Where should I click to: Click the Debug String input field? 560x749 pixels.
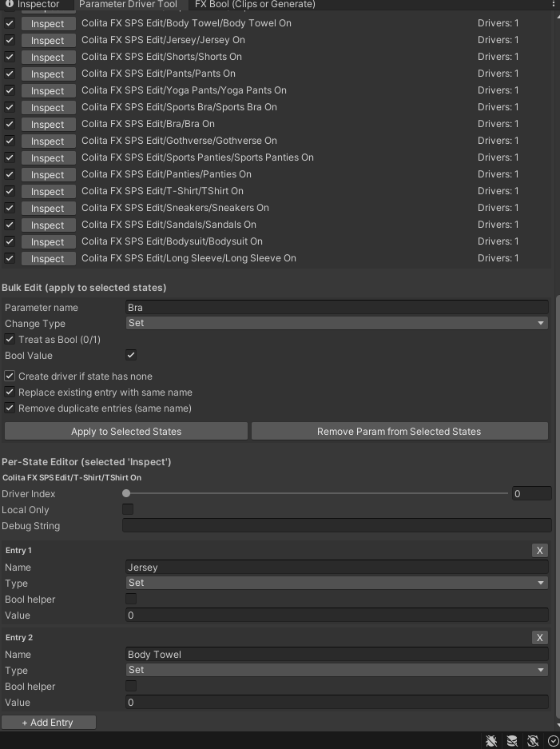pyautogui.click(x=336, y=525)
